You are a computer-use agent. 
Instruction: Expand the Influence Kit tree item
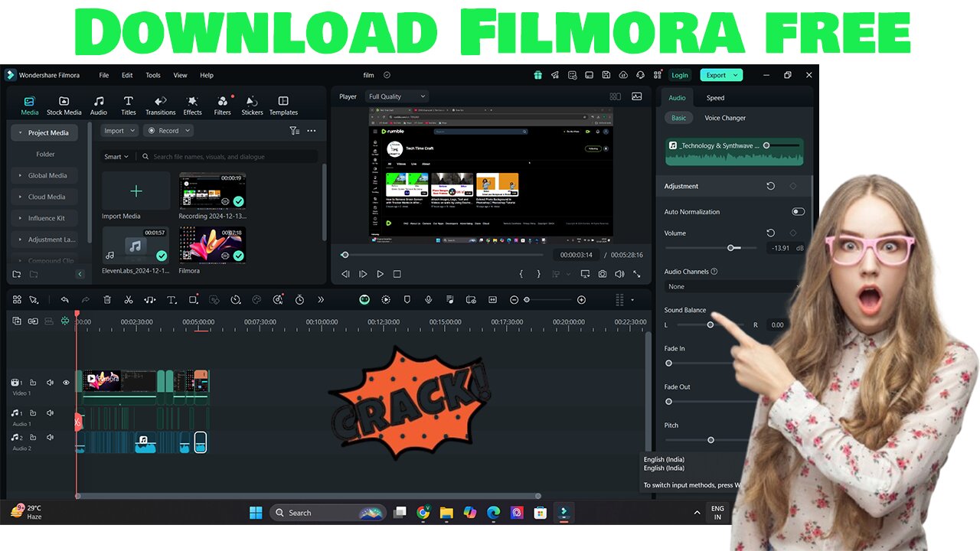[20, 219]
